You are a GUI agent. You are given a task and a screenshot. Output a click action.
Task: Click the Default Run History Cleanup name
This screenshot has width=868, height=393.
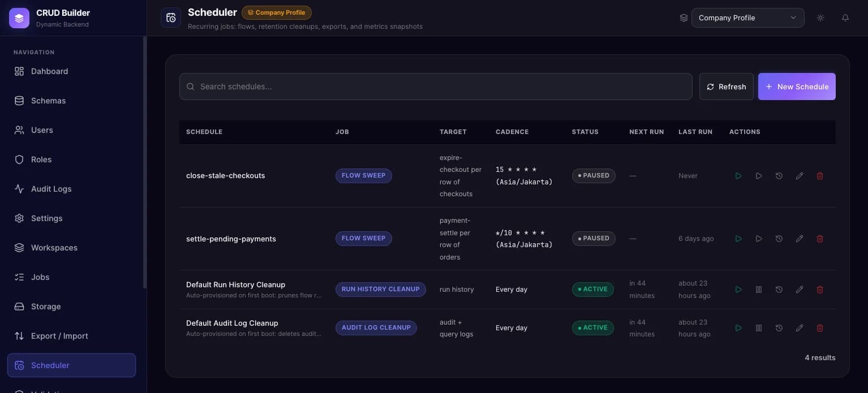[x=235, y=284]
